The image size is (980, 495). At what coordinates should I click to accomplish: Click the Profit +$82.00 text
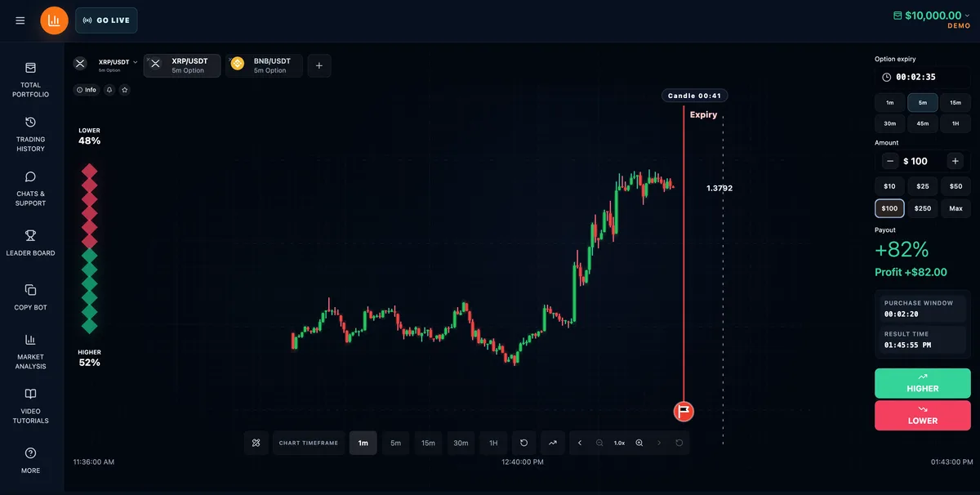point(911,272)
